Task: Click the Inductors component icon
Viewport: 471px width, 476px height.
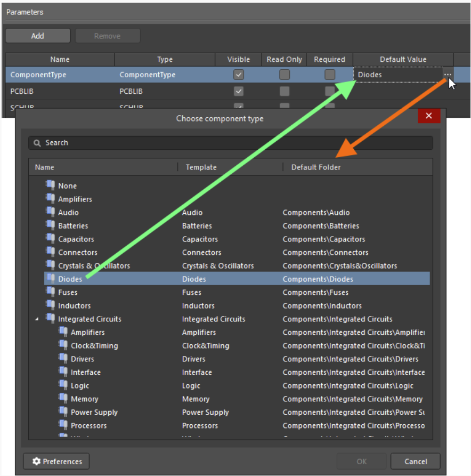Action: point(50,305)
